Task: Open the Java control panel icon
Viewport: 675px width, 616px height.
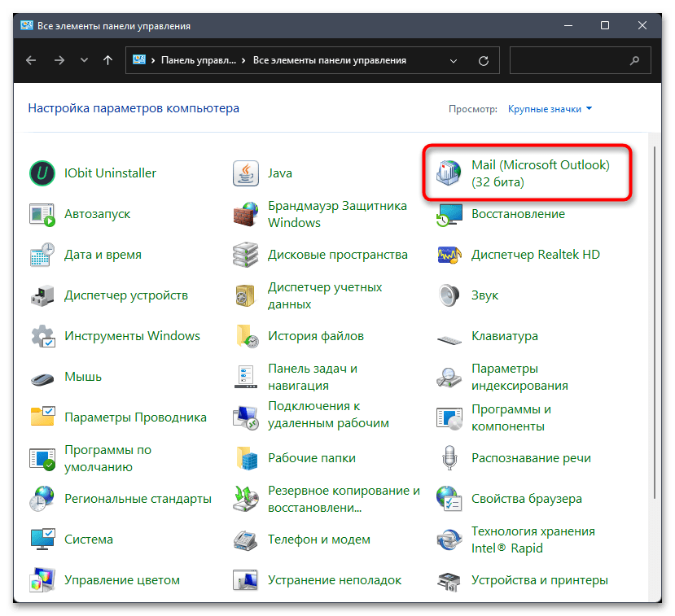Action: pos(245,173)
